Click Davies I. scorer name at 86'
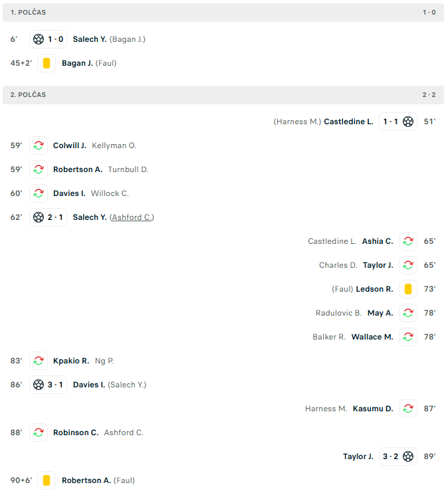The image size is (448, 497). point(88,385)
